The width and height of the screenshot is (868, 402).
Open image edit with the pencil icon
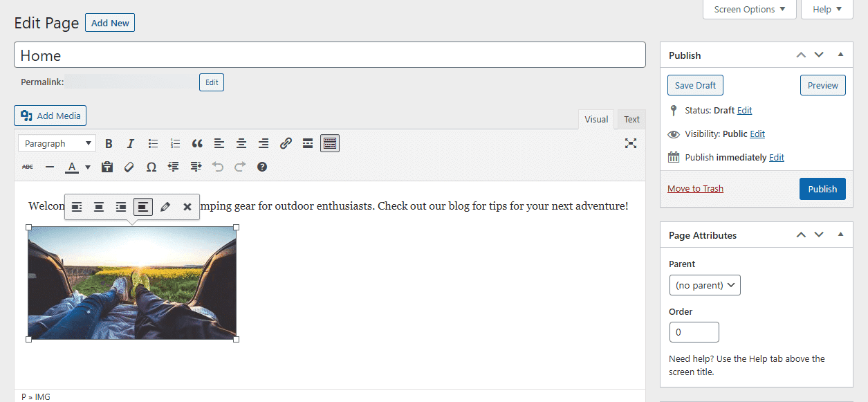pos(165,207)
